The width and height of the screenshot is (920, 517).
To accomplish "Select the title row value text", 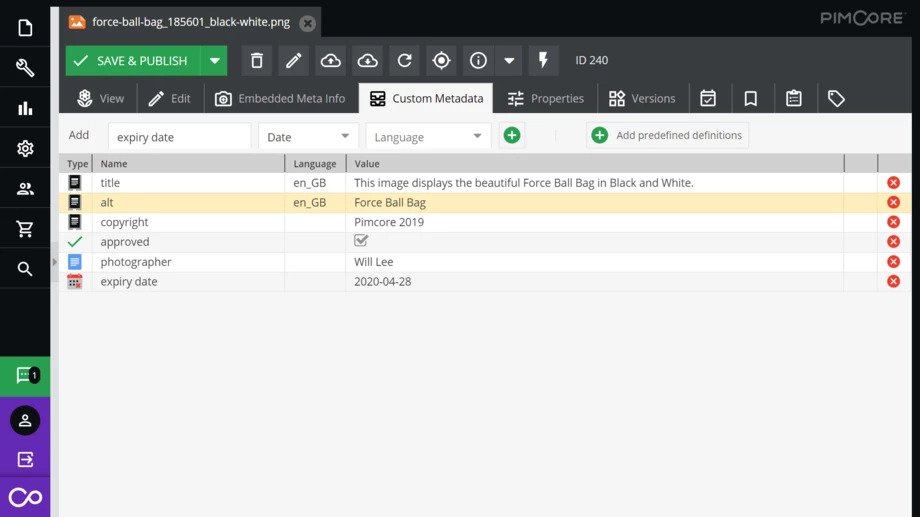I will [x=523, y=183].
